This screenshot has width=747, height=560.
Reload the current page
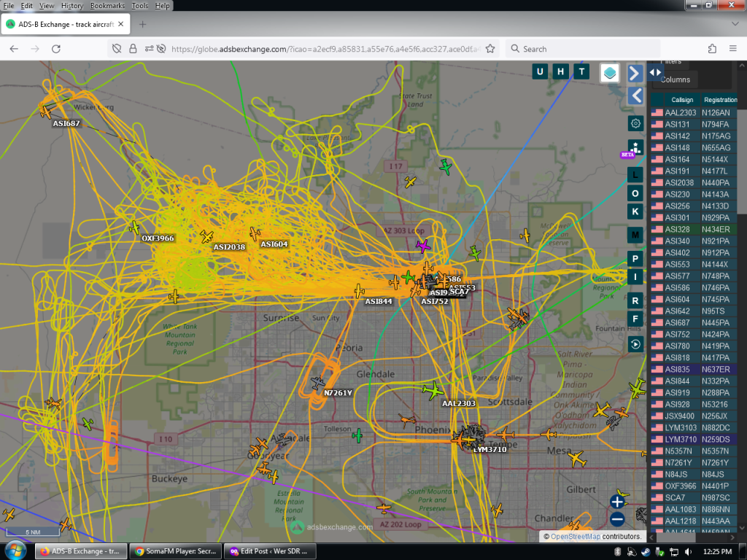[x=55, y=49]
